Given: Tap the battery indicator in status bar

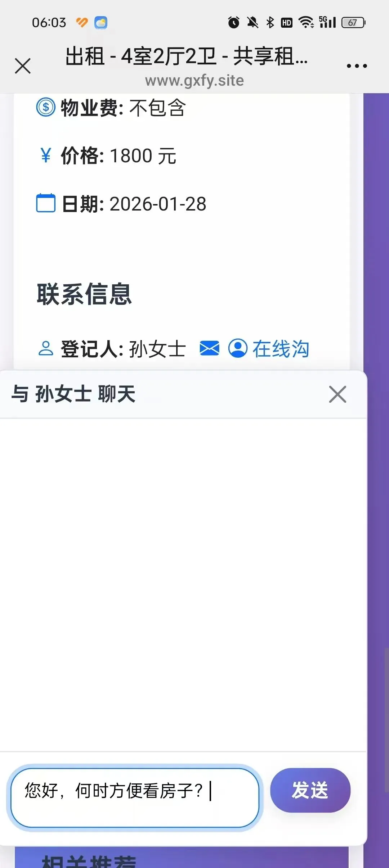Looking at the screenshot, I should tap(353, 22).
